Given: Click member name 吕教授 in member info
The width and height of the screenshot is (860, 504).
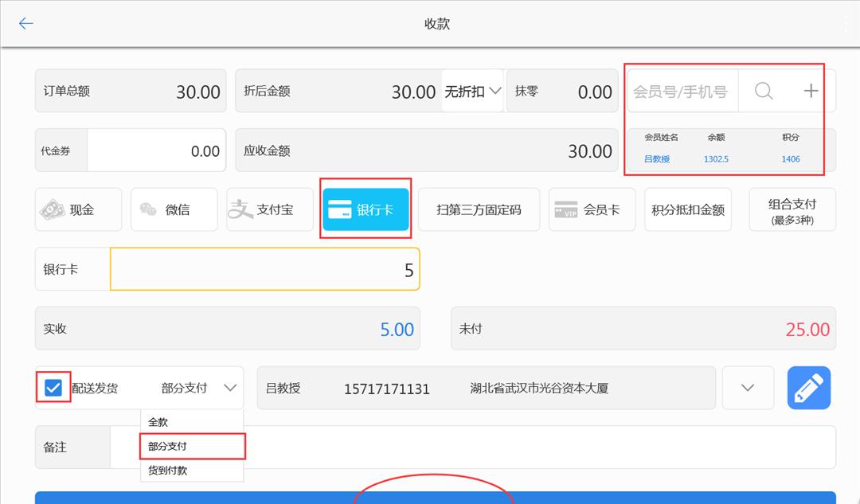Looking at the screenshot, I should (657, 159).
